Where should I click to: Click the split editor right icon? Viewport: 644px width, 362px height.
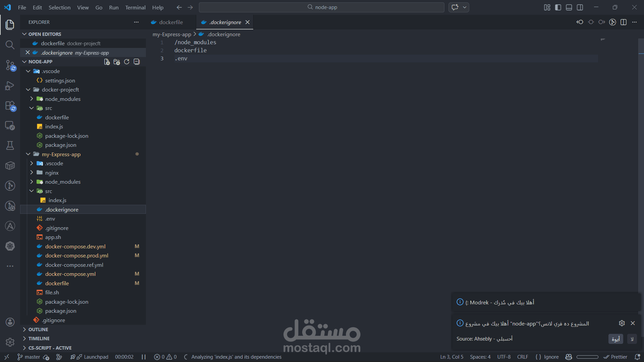click(624, 22)
